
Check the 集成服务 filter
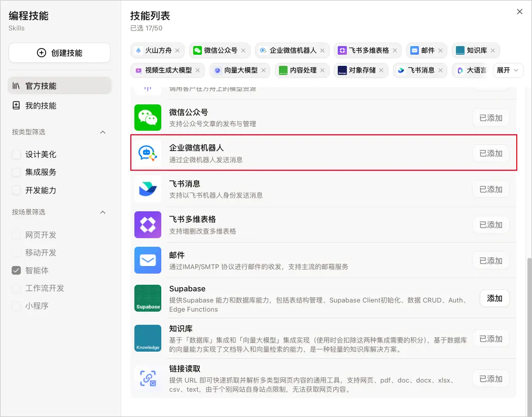pos(16,172)
